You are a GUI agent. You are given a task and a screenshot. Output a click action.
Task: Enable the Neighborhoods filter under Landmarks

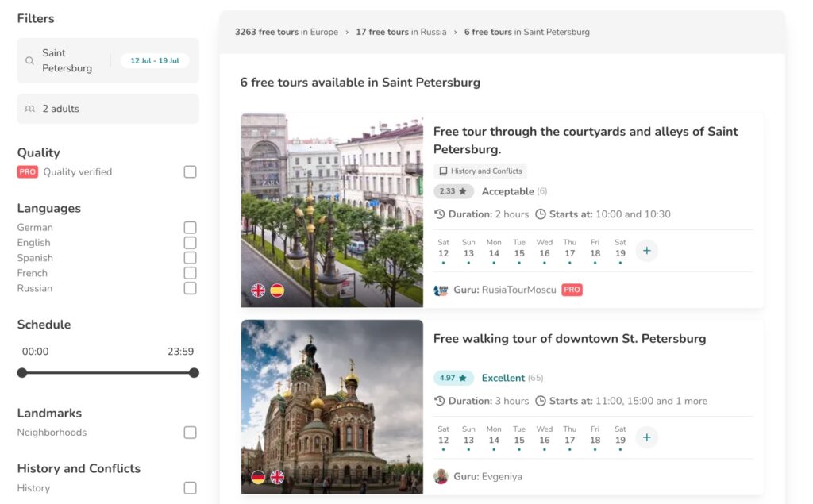click(189, 432)
